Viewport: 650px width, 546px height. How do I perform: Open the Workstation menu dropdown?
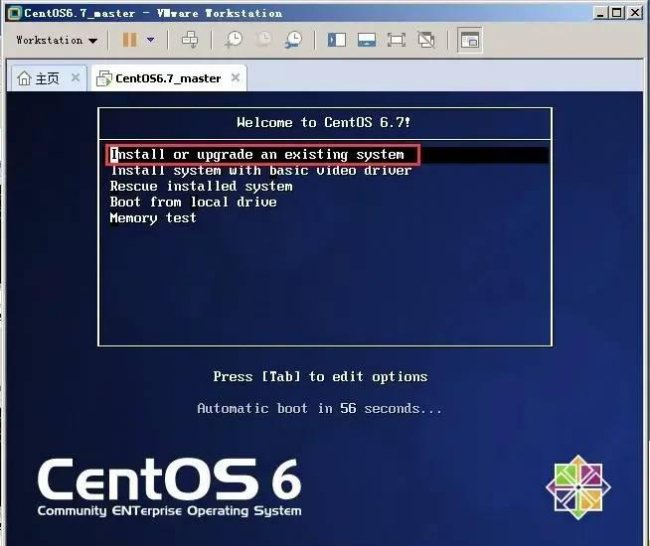[56, 40]
